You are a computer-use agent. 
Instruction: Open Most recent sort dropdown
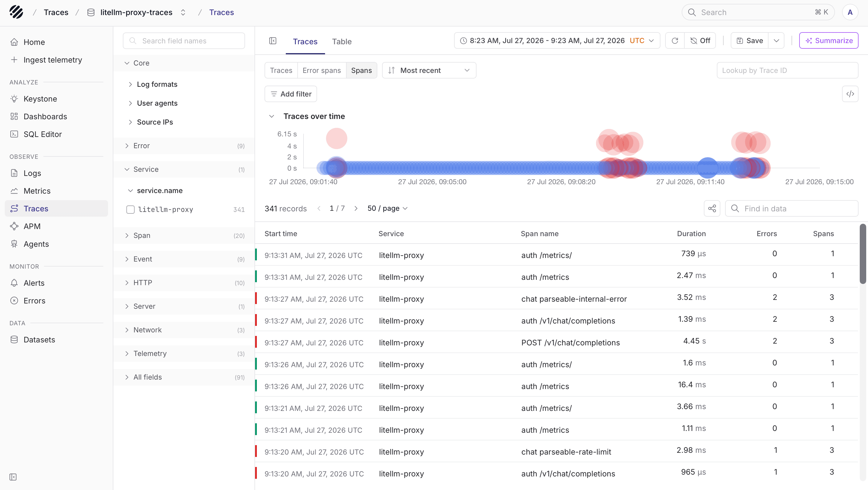(x=429, y=70)
